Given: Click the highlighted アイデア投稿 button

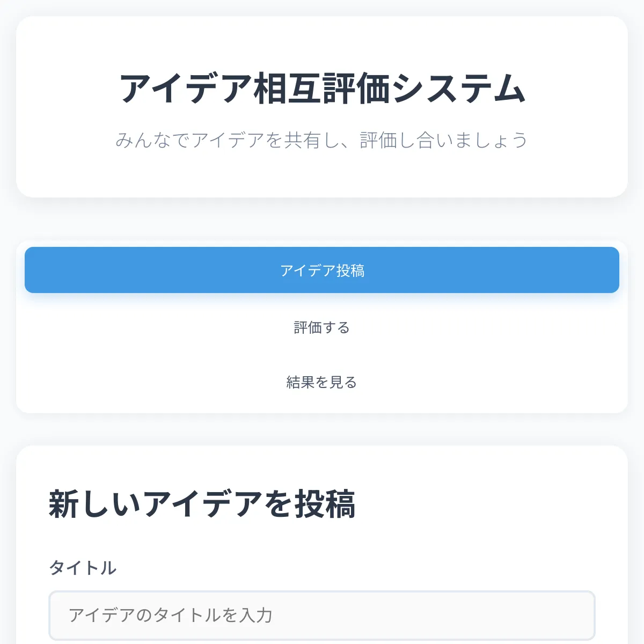Looking at the screenshot, I should tap(321, 271).
